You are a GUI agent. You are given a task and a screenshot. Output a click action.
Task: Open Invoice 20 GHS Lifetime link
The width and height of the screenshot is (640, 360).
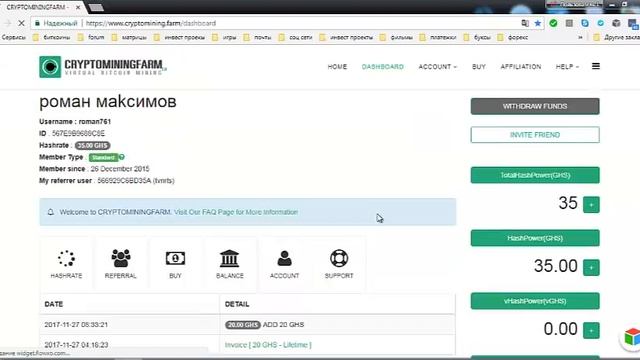(x=268, y=345)
